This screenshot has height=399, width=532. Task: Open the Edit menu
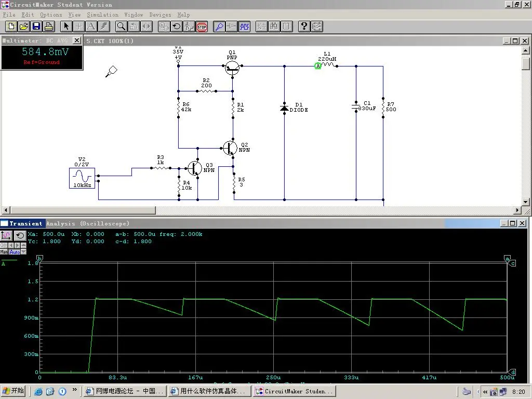28,15
